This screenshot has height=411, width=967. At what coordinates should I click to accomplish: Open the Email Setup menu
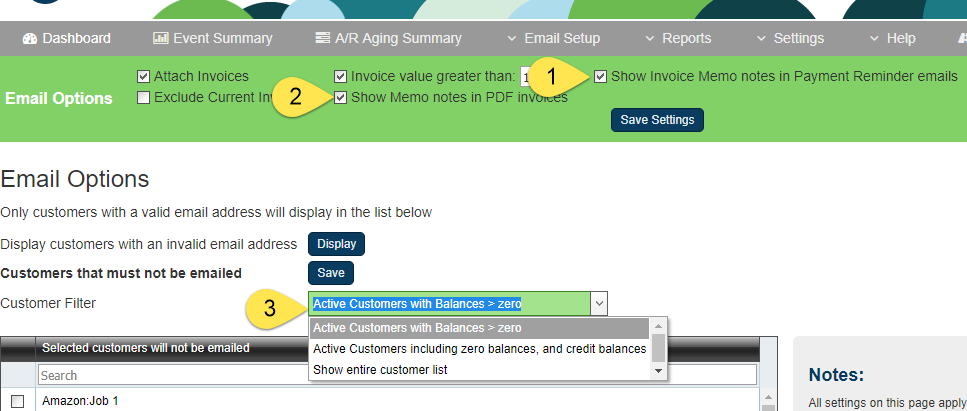coord(562,39)
